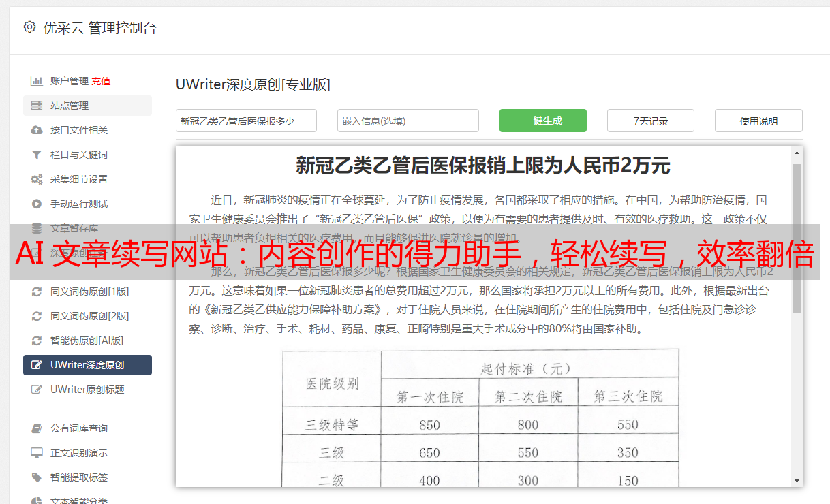Open the 7天记录 button
830x504 pixels.
coord(650,121)
